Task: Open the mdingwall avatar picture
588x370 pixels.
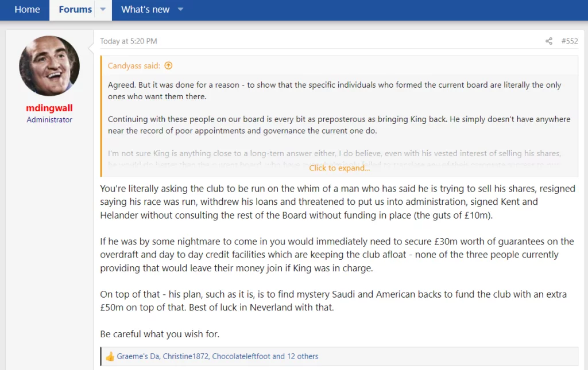Action: click(x=49, y=66)
